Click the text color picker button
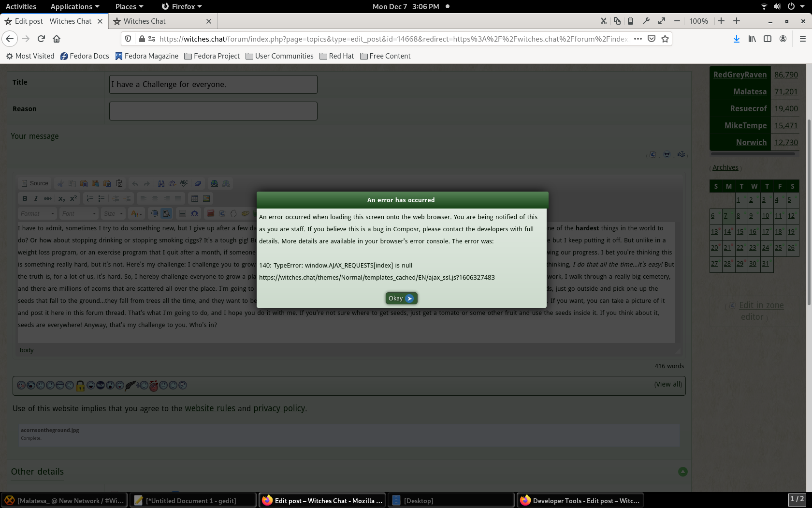 [136, 214]
